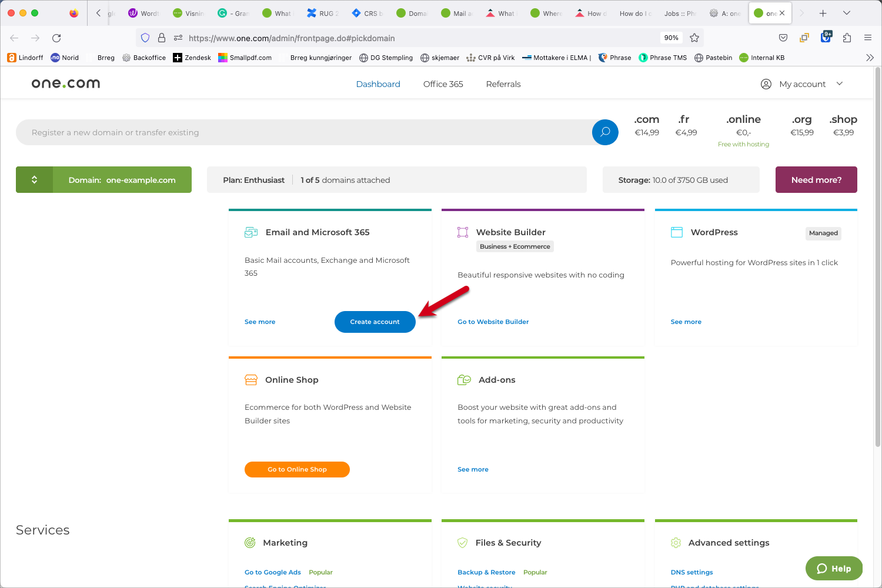Screen dimensions: 882x588
Task: Click the container tabs toolbar icon
Action: tap(804, 38)
